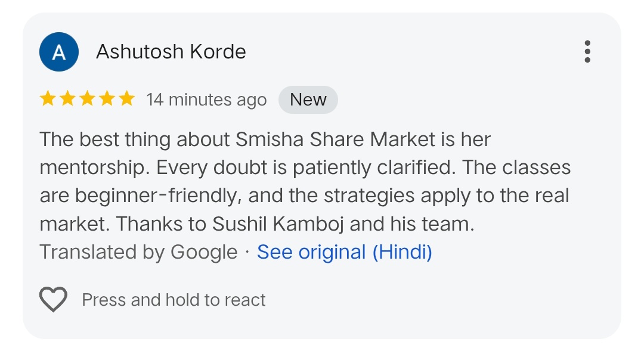Click the "New" badge
Image resolution: width=644 pixels, height=354 pixels.
click(308, 100)
